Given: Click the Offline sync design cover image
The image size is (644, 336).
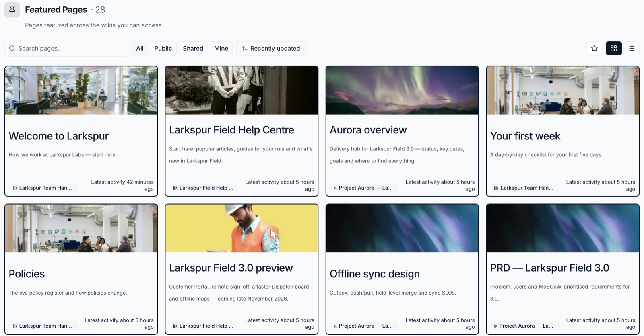Looking at the screenshot, I should pyautogui.click(x=402, y=228).
